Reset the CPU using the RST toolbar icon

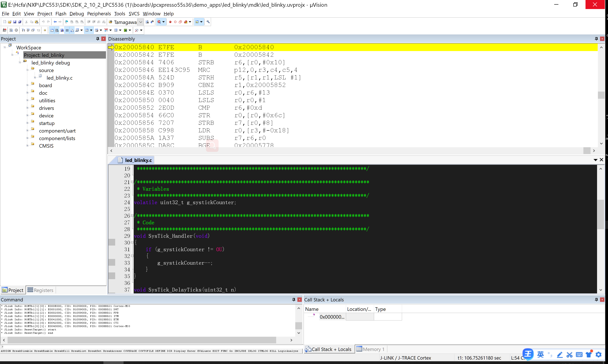(5, 30)
